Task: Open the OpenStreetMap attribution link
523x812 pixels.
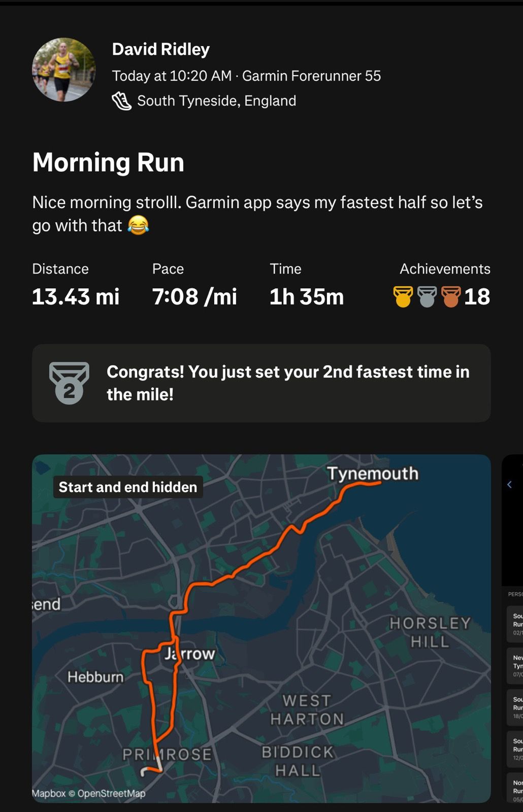Action: [x=111, y=793]
